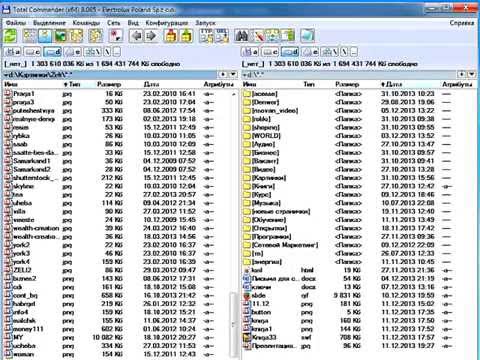Open right panel favorites star button
The width and height of the screenshot is (480, 360).
tap(462, 74)
